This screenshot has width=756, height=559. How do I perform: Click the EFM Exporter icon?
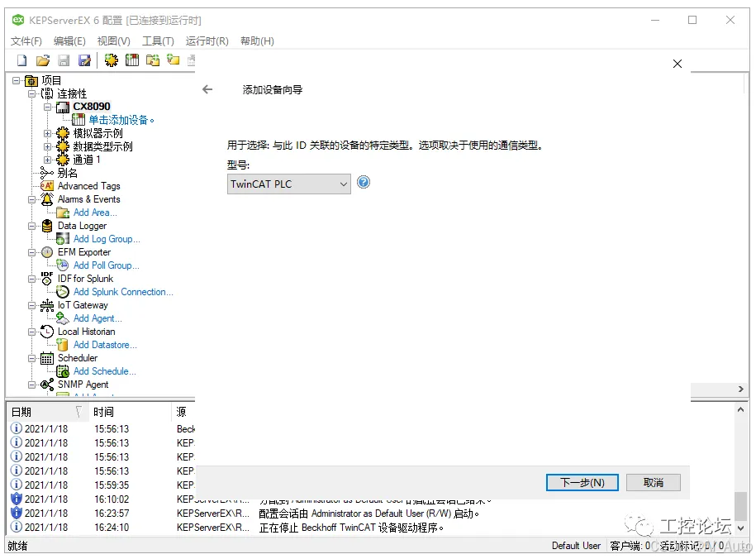click(47, 252)
